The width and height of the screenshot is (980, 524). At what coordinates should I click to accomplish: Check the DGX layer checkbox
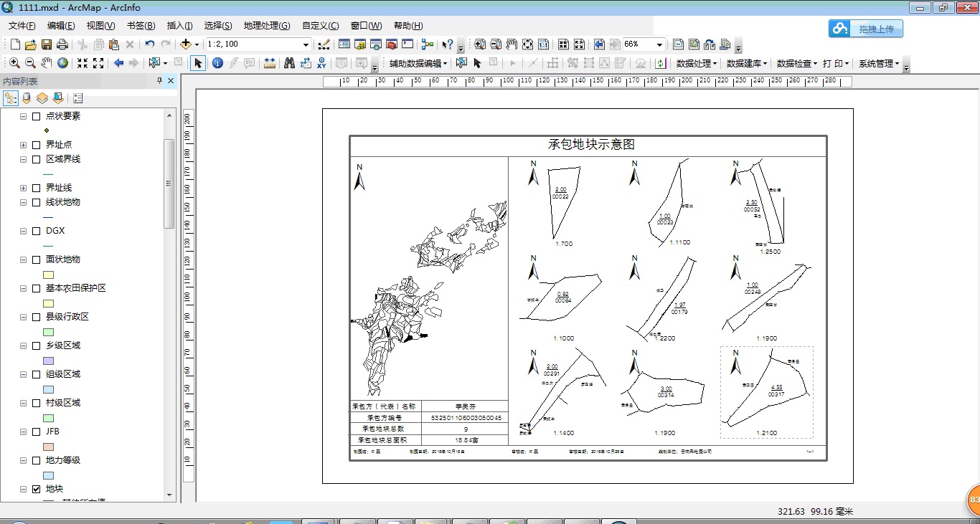pos(36,231)
